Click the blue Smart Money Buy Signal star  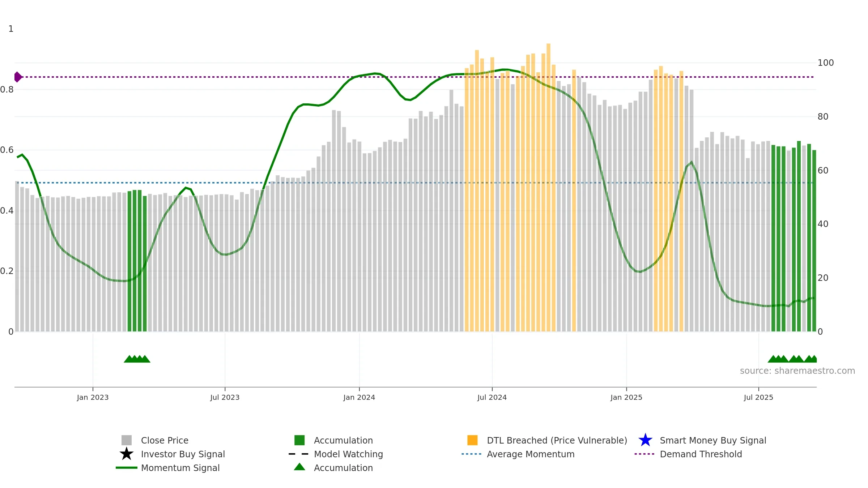(645, 440)
